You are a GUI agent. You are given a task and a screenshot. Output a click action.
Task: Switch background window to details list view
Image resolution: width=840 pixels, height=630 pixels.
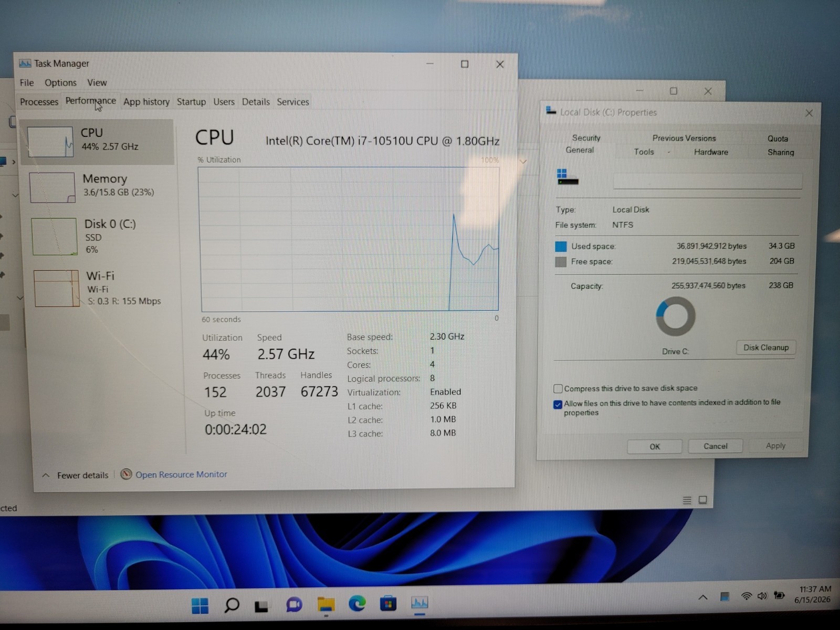click(x=687, y=500)
